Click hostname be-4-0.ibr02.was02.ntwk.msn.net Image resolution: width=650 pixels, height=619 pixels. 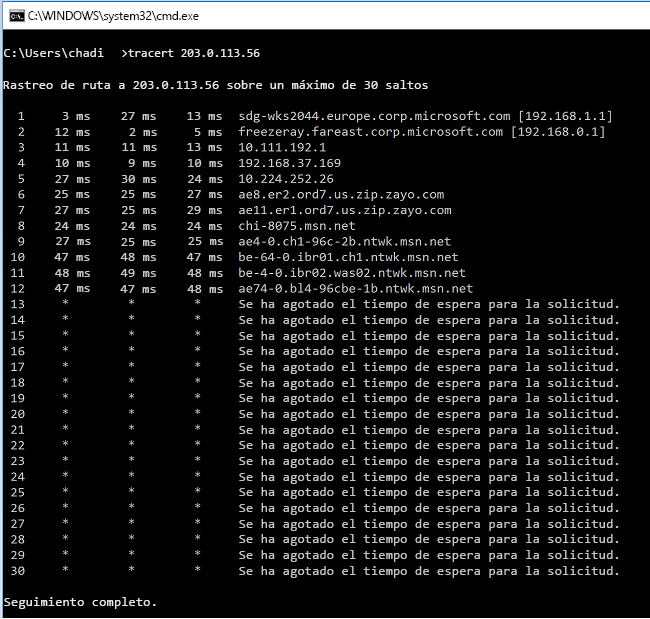[352, 273]
